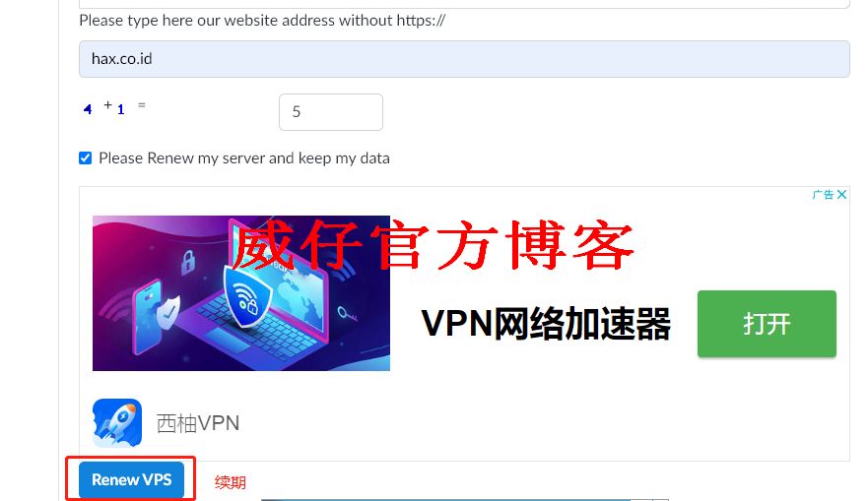The height and width of the screenshot is (501, 868).
Task: Uncheck the Renew my server checkbox
Action: [x=86, y=158]
